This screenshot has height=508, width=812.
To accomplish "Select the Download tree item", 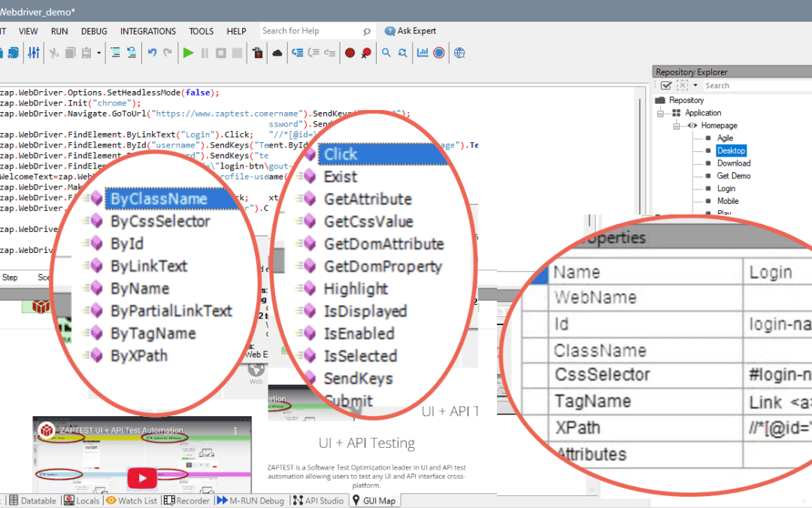I will pos(734,163).
